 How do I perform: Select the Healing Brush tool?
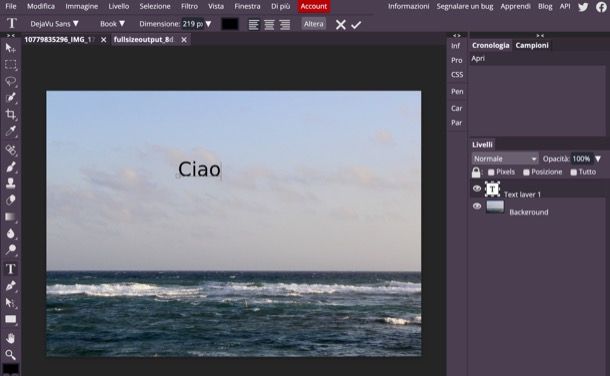click(11, 150)
